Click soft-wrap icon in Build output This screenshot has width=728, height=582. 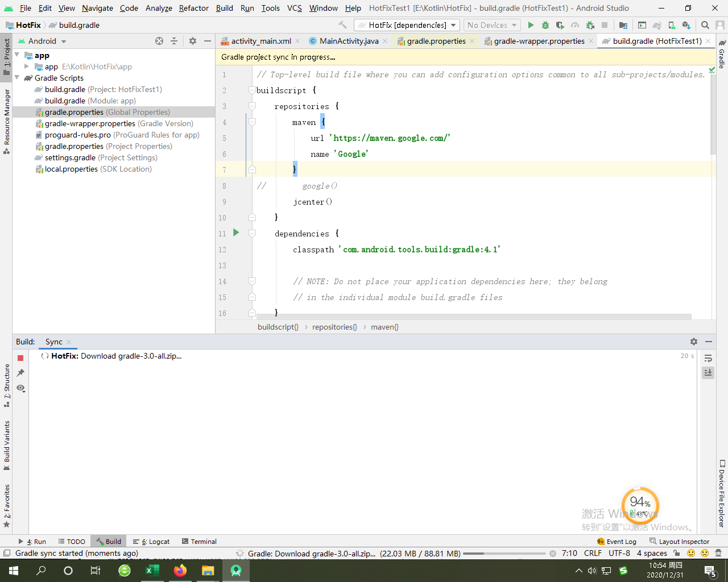(x=708, y=358)
